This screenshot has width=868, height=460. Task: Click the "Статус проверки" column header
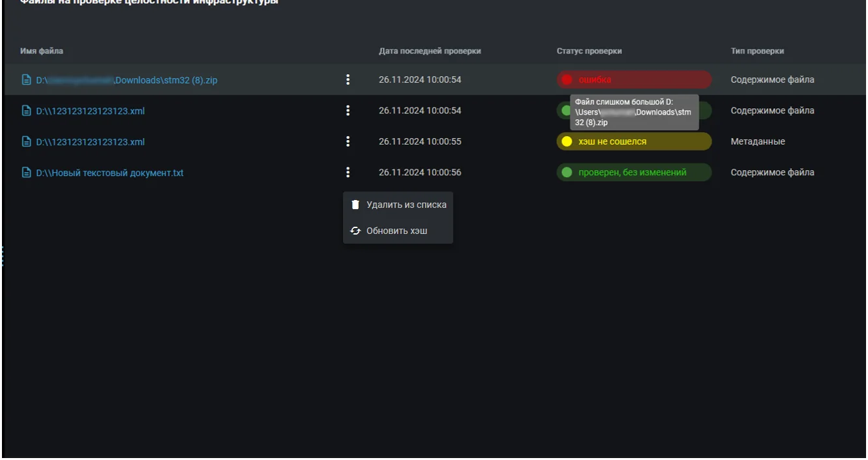click(589, 51)
